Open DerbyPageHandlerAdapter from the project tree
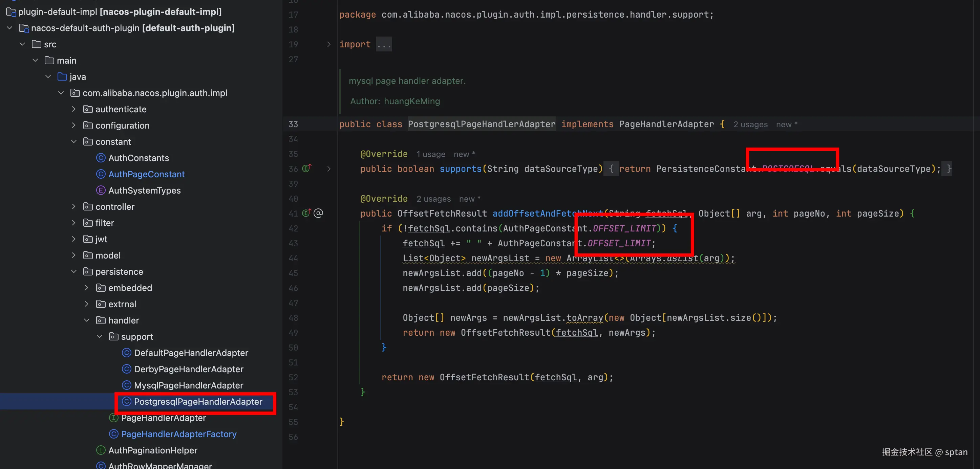The image size is (980, 469). (188, 369)
